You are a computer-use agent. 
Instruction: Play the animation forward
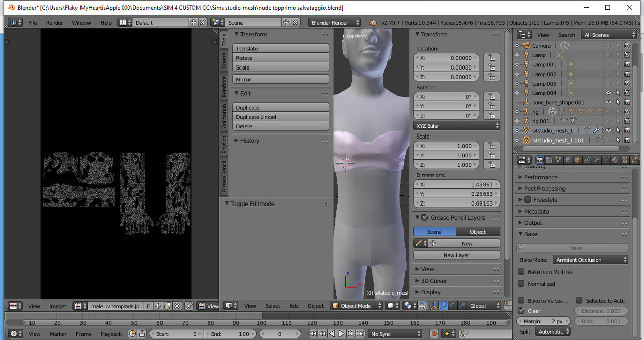[341, 333]
